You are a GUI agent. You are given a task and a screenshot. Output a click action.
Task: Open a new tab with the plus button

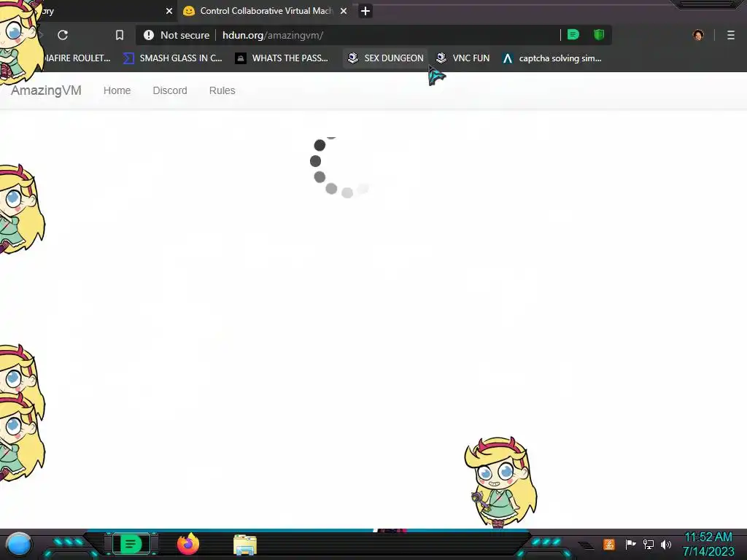tap(365, 11)
